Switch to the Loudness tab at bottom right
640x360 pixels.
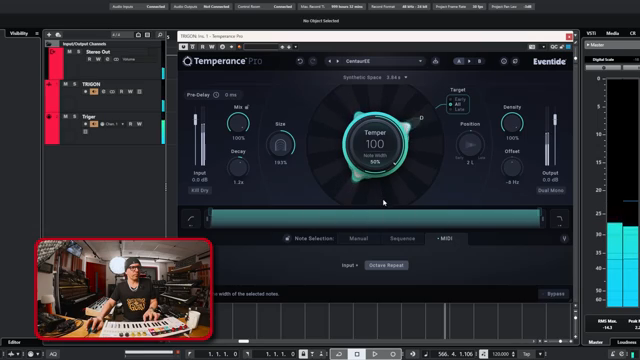626,342
